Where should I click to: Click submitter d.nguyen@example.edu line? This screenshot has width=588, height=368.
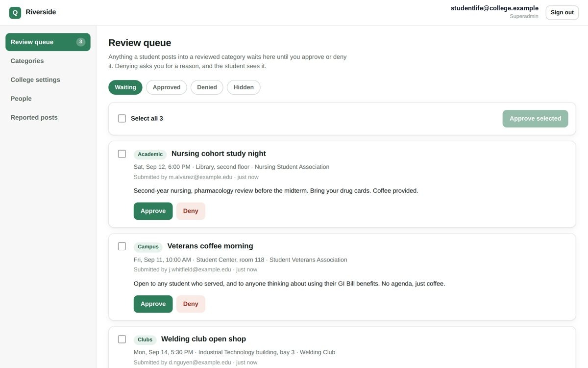point(196,363)
